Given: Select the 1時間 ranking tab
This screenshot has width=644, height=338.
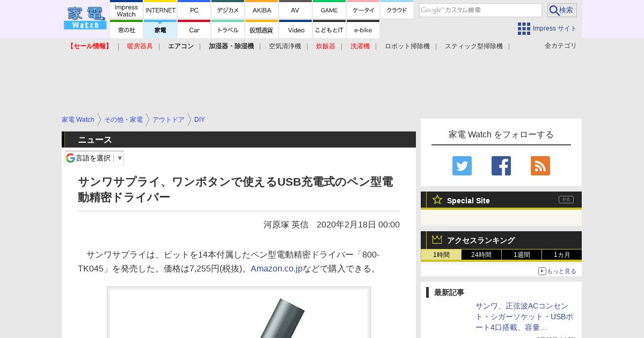Looking at the screenshot, I should pos(441,255).
